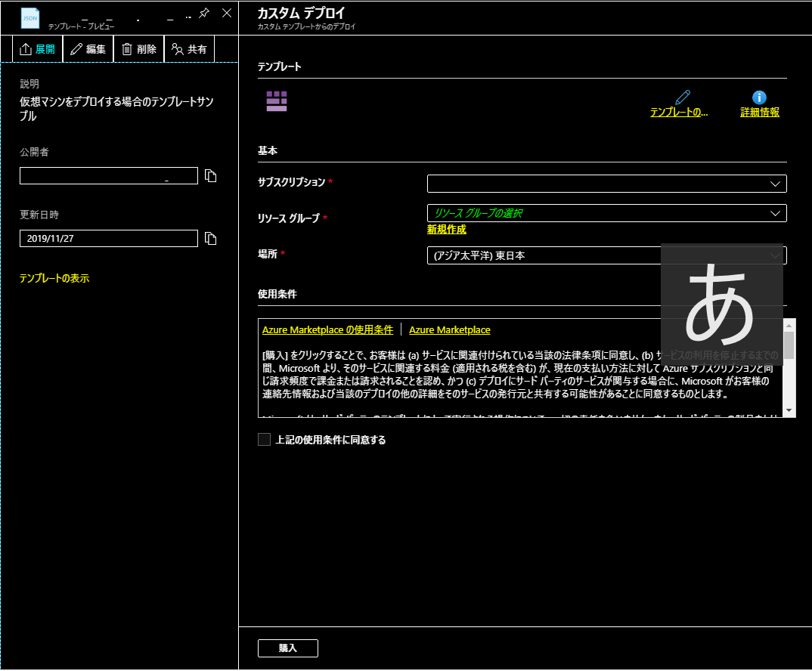Click the 更新日時 field showing 2019/11/27
The height and width of the screenshot is (671, 812).
coord(109,238)
